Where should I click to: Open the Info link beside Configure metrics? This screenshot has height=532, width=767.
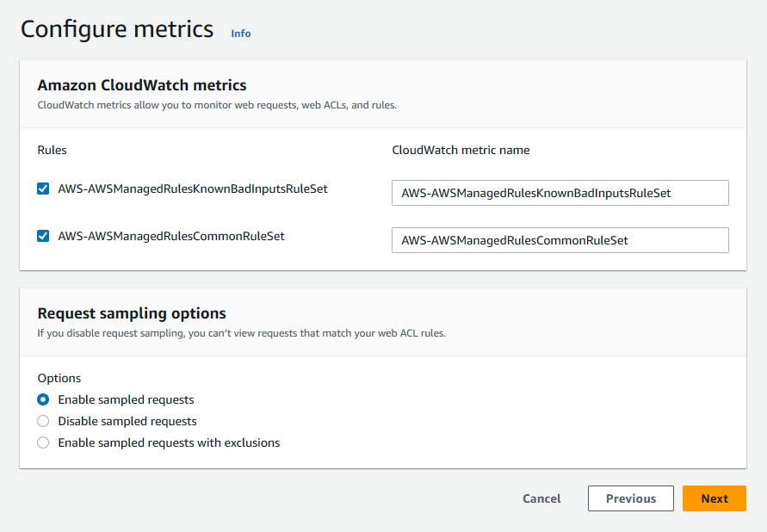(241, 34)
